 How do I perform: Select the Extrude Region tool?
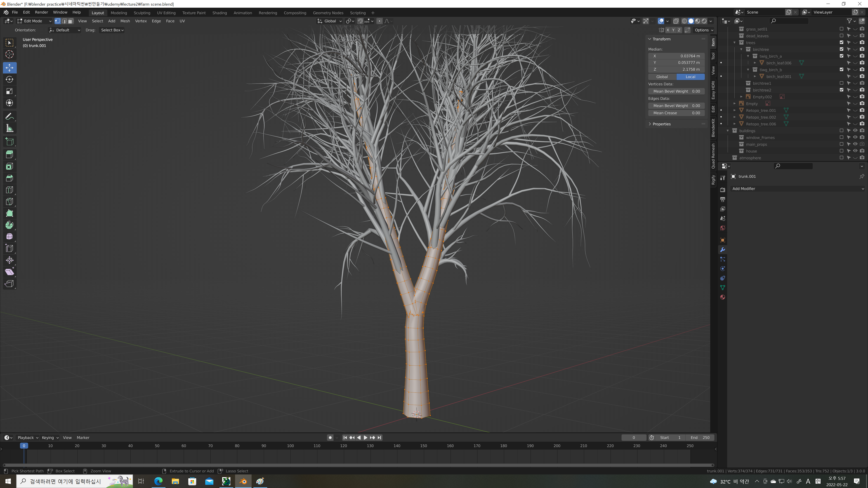pyautogui.click(x=9, y=155)
